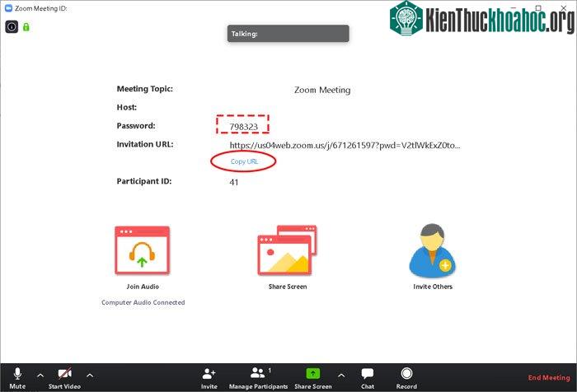Select the password value 798323
Image resolution: width=577 pixels, height=392 pixels.
click(x=243, y=127)
